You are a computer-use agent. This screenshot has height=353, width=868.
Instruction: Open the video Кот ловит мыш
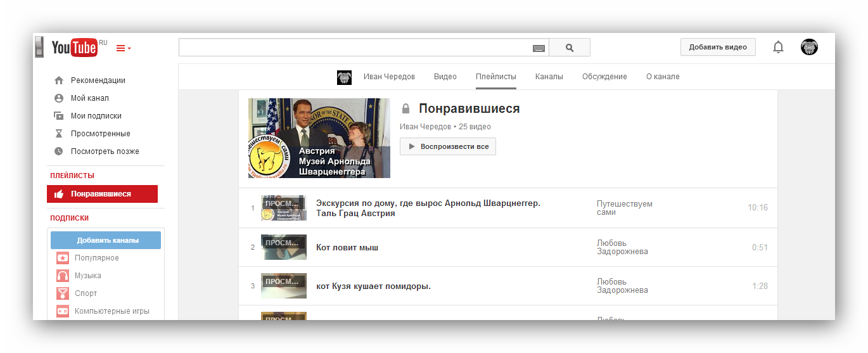347,247
